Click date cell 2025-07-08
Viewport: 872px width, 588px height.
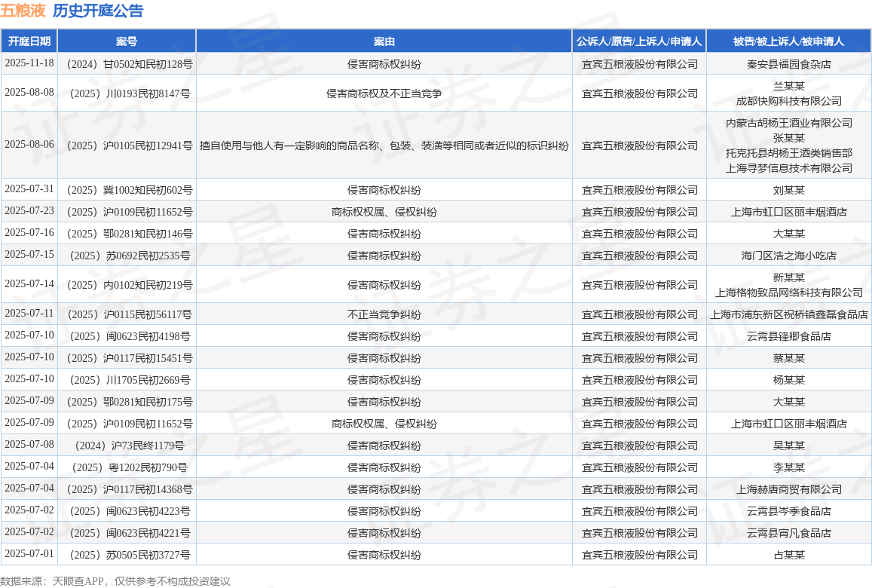[x=29, y=445]
